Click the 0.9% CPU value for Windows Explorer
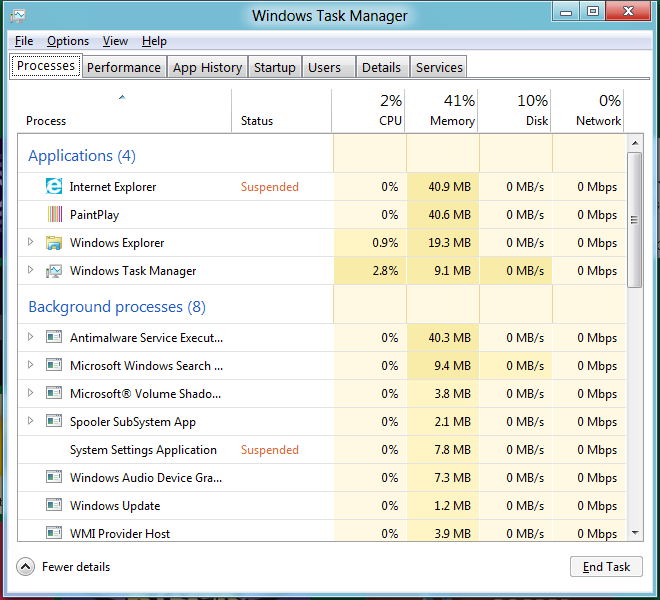The height and width of the screenshot is (600, 660). (385, 243)
